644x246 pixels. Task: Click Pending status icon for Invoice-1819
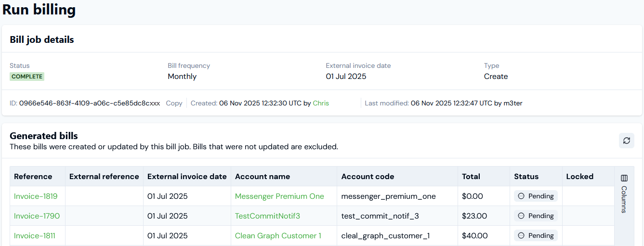[521, 196]
